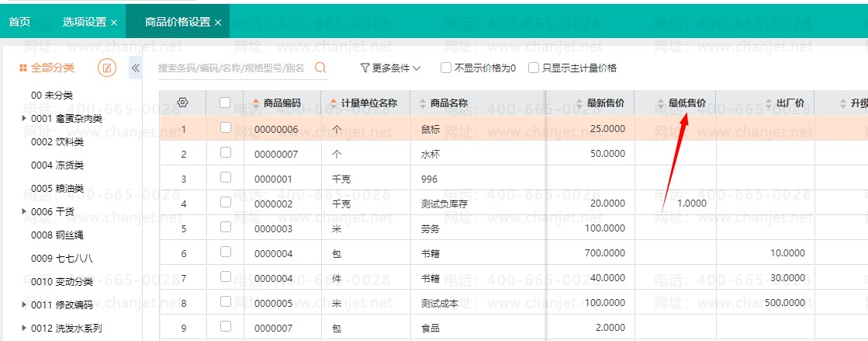Click the search magnifier icon

click(320, 68)
